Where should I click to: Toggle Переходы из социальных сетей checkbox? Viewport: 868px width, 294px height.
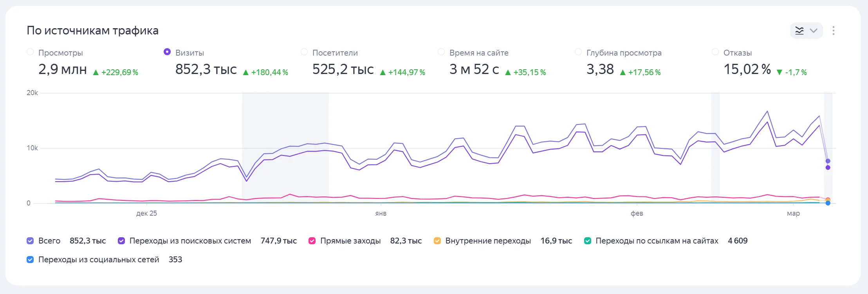[x=30, y=260]
